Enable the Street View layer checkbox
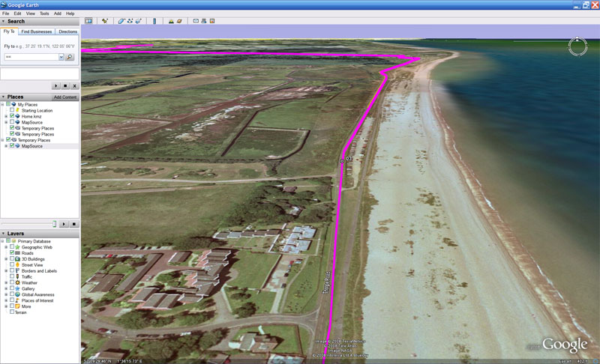The width and height of the screenshot is (600, 364). point(12,264)
